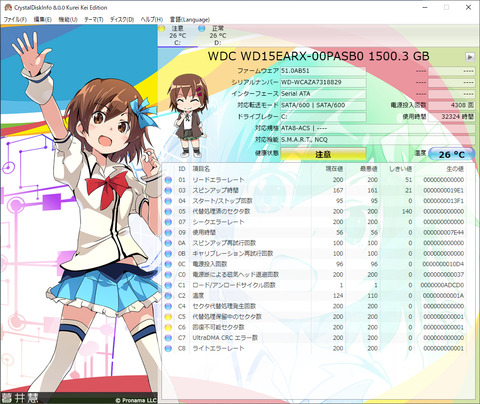Click the yellow caution icon for row C5
Screen dimensions: 480x404
pos(168,317)
